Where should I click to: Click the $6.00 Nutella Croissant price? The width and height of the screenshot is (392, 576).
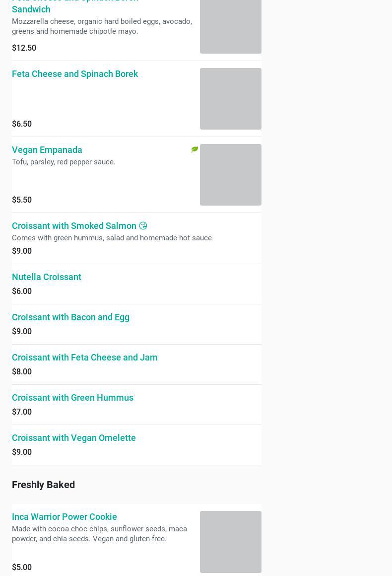22,291
